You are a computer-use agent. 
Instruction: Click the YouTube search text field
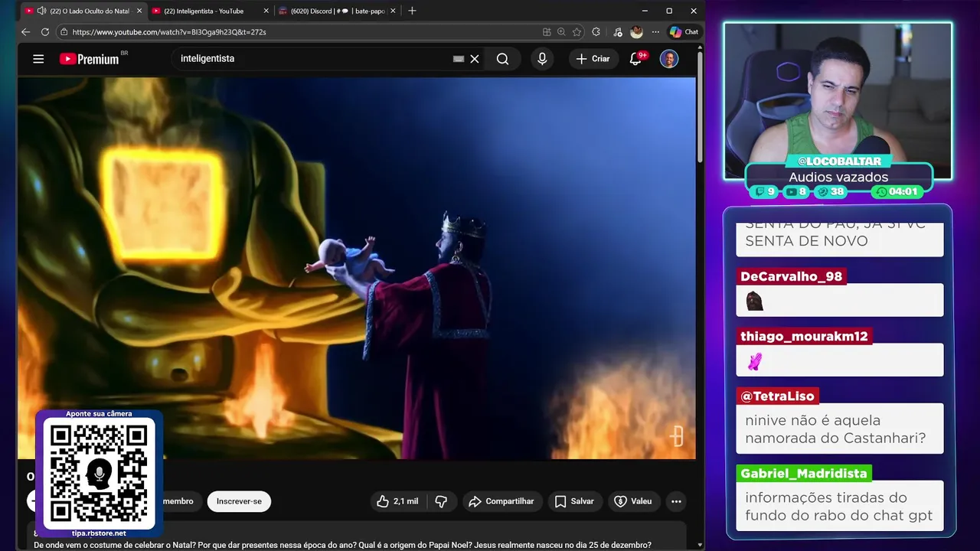click(x=314, y=59)
